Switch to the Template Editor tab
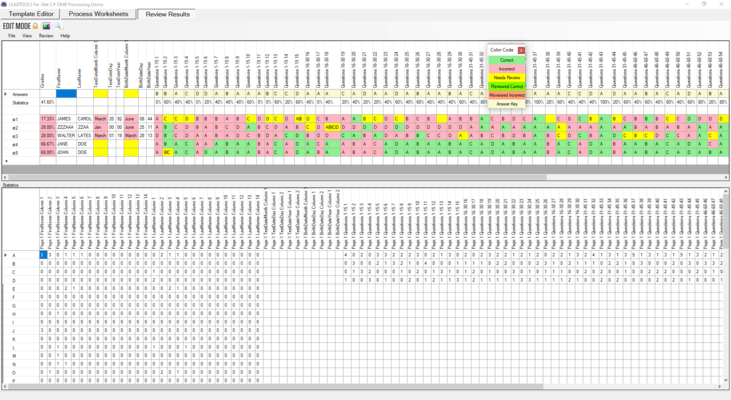Screen dimensions: 731x400 [31, 14]
